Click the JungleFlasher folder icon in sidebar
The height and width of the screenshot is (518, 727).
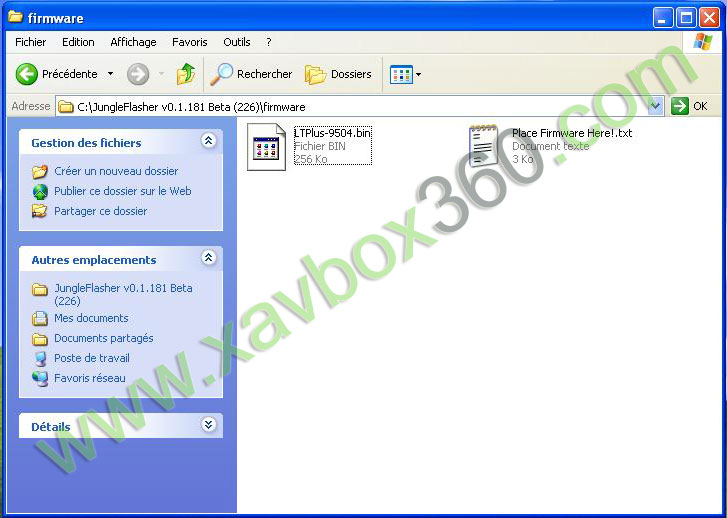click(40, 290)
